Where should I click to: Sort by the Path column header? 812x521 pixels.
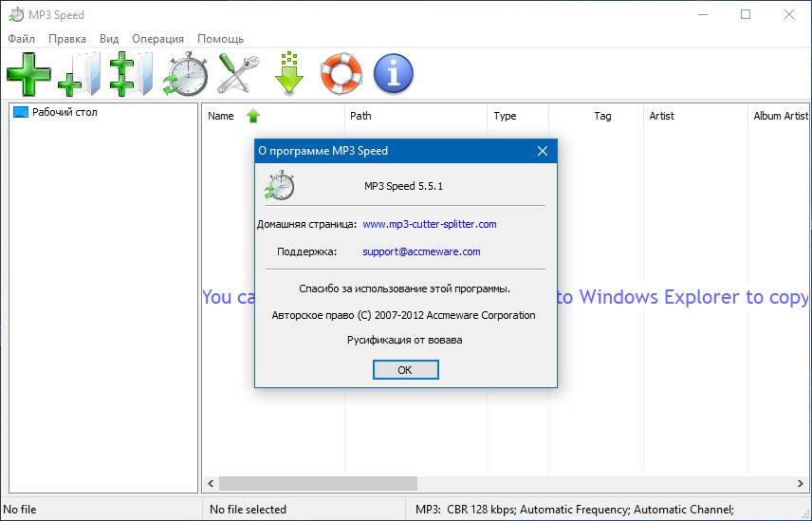click(415, 116)
